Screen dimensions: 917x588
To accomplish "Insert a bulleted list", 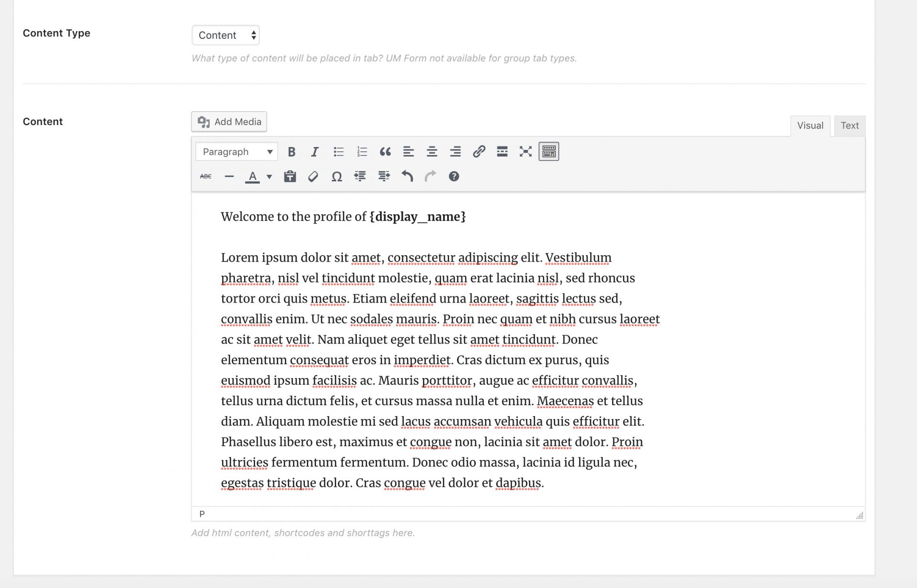I will (x=339, y=152).
